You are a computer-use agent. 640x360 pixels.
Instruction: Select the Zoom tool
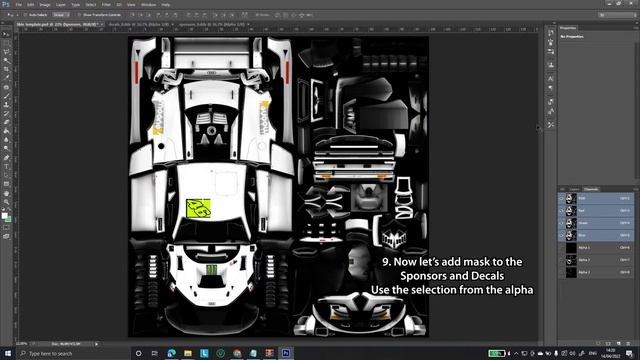pos(6,202)
